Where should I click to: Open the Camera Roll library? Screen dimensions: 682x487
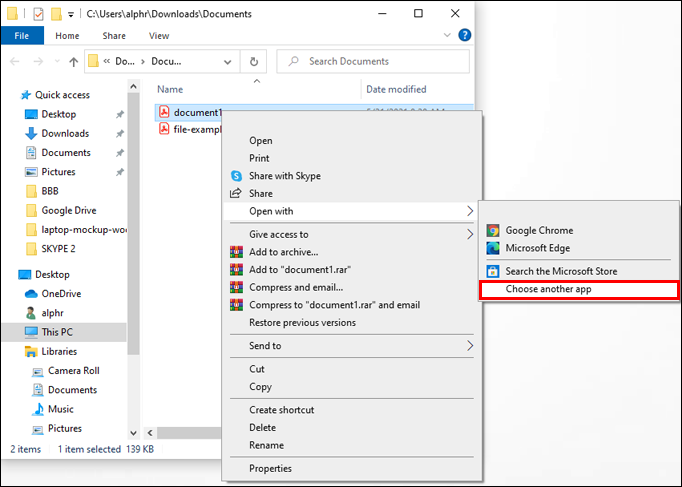74,370
